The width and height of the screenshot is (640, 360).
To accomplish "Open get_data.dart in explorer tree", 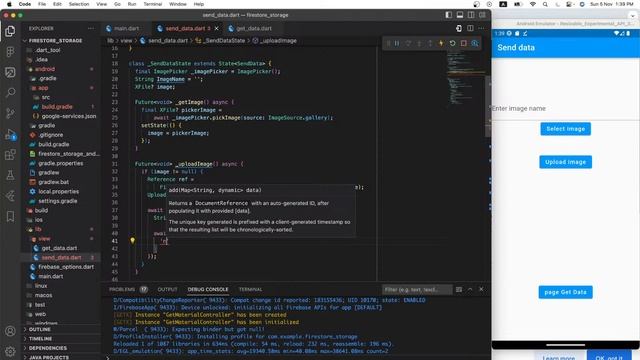I will (59, 248).
